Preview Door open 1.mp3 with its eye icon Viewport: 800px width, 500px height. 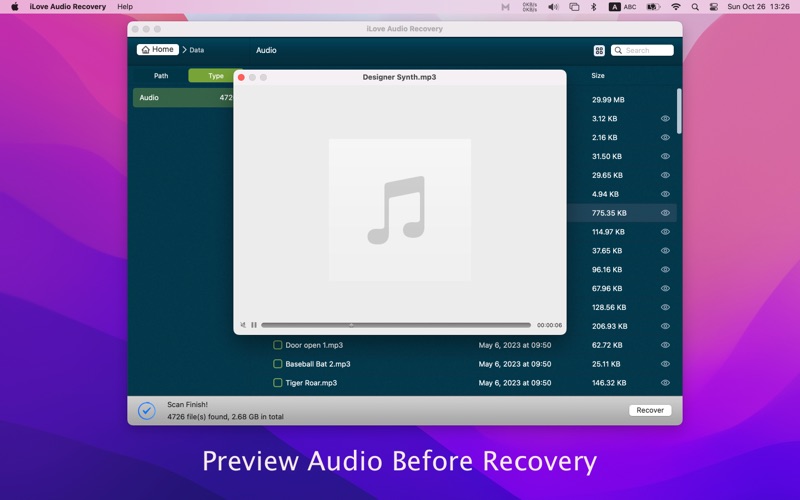665,345
